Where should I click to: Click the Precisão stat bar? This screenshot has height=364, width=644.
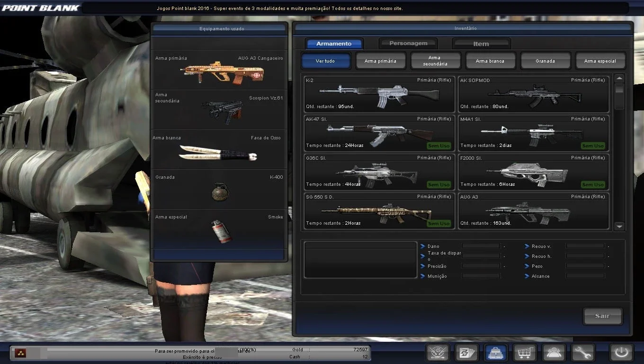[481, 266]
